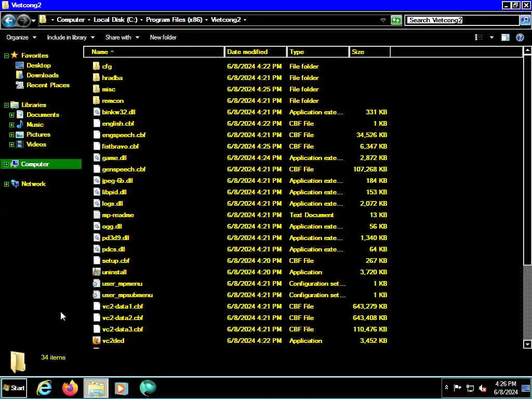Change the view using the view icon
The width and height of the screenshot is (532, 399).
pyautogui.click(x=478, y=37)
